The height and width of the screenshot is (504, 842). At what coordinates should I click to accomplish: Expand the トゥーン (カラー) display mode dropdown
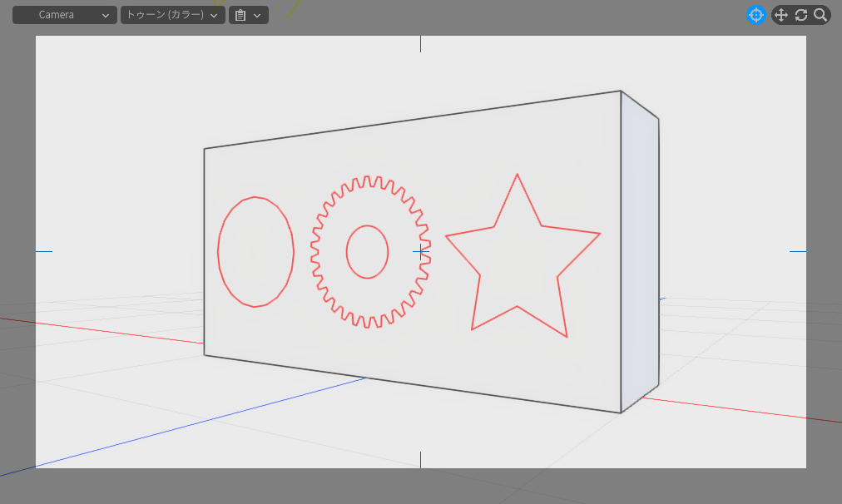pos(172,15)
